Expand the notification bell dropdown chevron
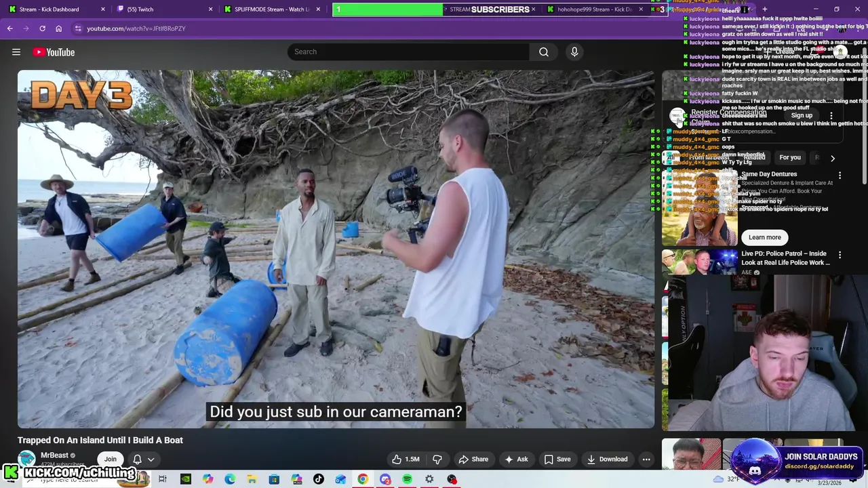868x488 pixels. click(x=151, y=460)
